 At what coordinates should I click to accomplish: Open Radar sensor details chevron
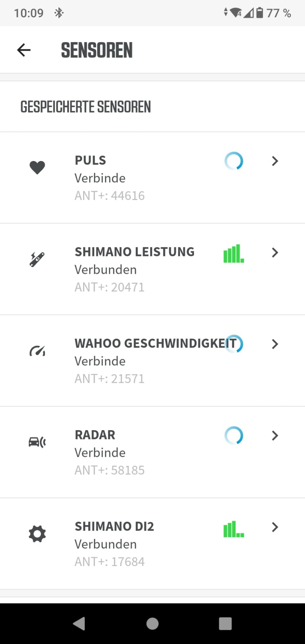[275, 436]
